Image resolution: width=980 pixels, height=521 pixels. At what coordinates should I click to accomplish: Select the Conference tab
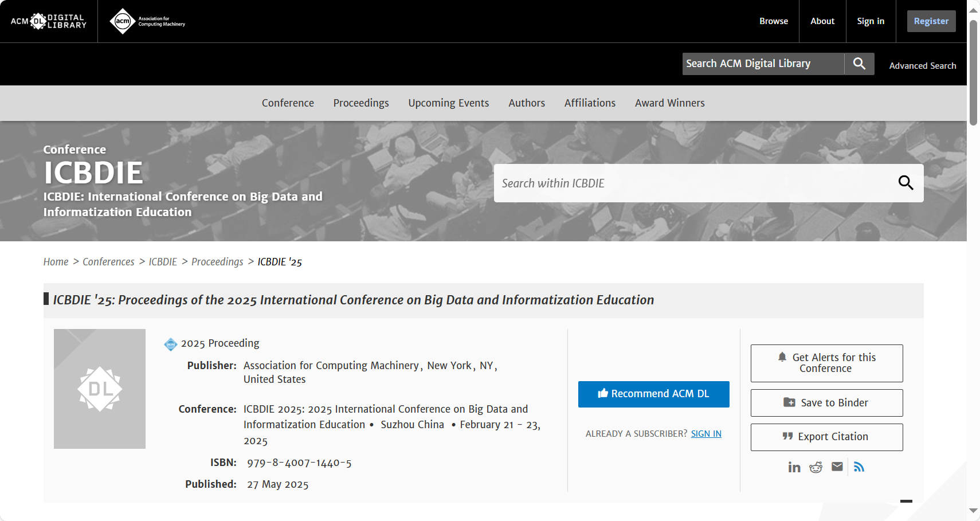point(288,103)
